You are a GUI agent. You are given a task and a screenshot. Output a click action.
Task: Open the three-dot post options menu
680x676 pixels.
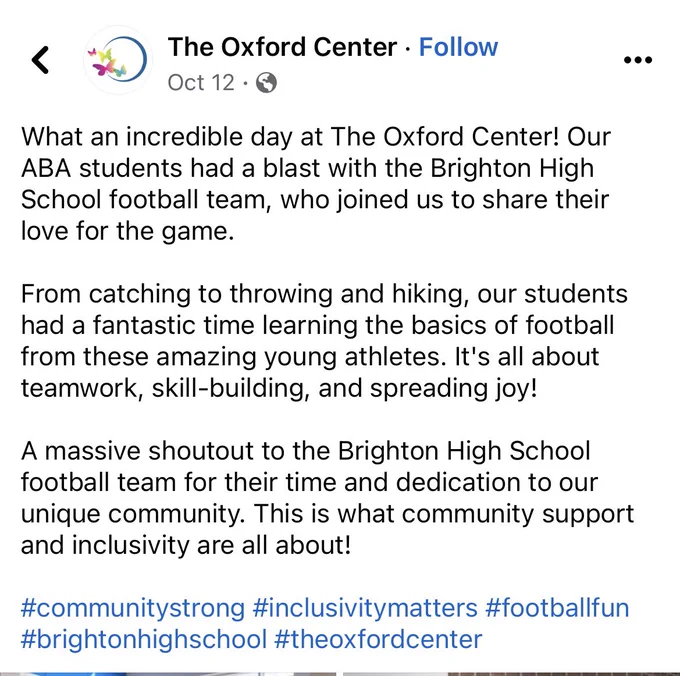click(x=638, y=60)
